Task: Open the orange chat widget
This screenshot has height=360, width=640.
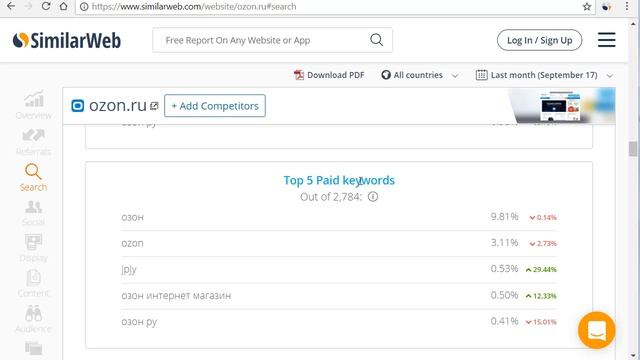Action: [596, 330]
